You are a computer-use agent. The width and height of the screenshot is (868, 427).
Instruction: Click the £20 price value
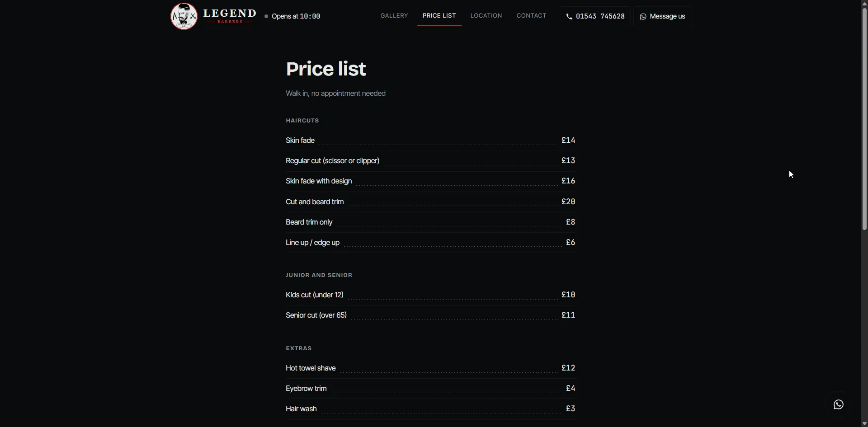click(x=568, y=202)
